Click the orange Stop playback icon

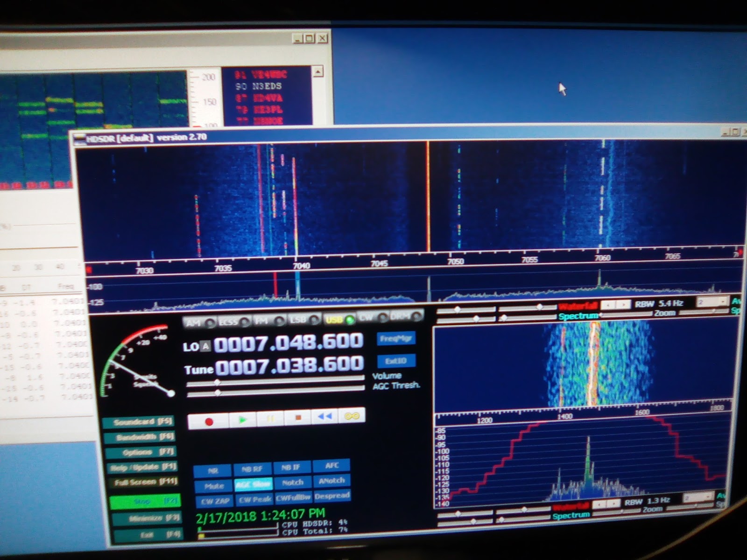(298, 418)
